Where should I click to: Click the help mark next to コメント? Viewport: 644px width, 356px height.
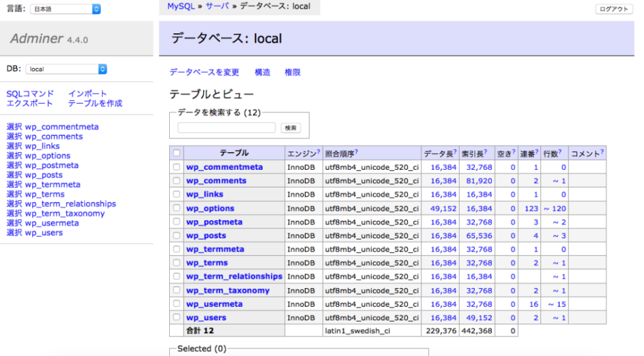pyautogui.click(x=602, y=152)
